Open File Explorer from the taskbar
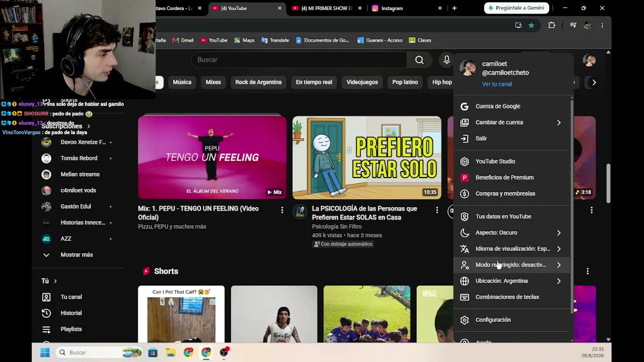Viewport: 644px width, 362px height. 171,352
